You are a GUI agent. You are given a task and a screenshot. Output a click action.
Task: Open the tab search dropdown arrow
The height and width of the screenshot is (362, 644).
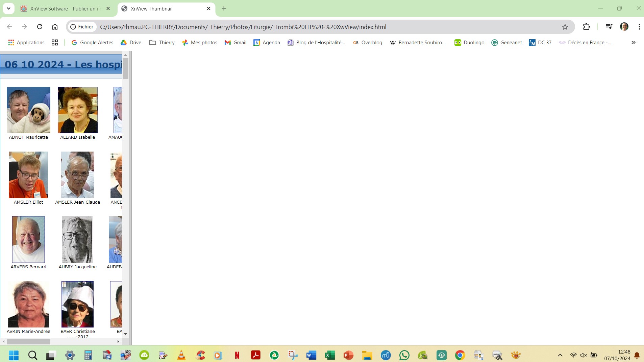(x=8, y=8)
